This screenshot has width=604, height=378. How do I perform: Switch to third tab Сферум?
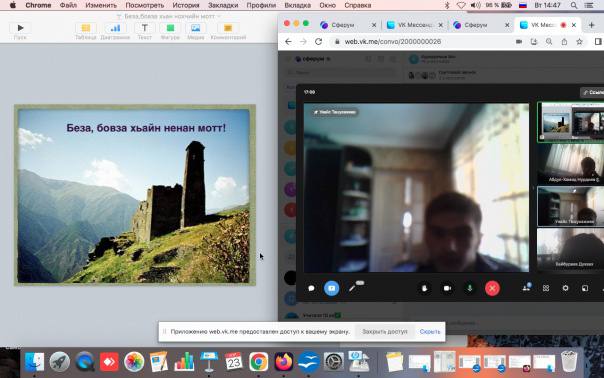[x=476, y=25]
